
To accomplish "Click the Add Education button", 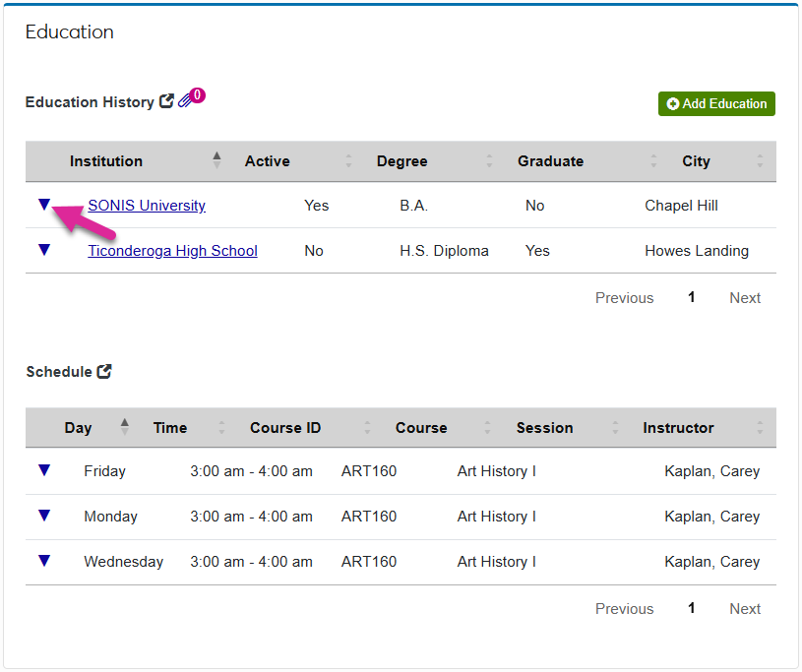I will 716,103.
